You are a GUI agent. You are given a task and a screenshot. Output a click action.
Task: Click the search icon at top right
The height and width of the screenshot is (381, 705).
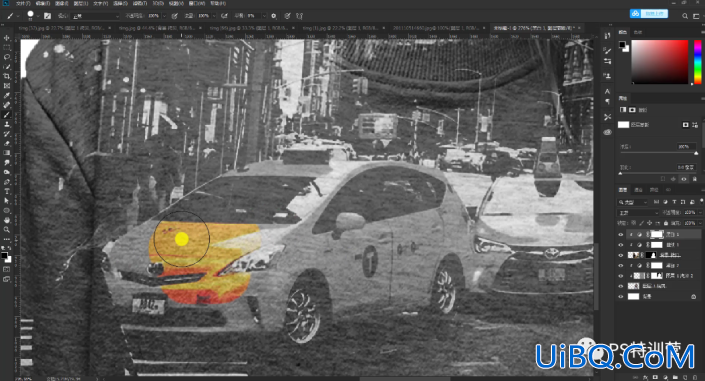click(x=685, y=16)
